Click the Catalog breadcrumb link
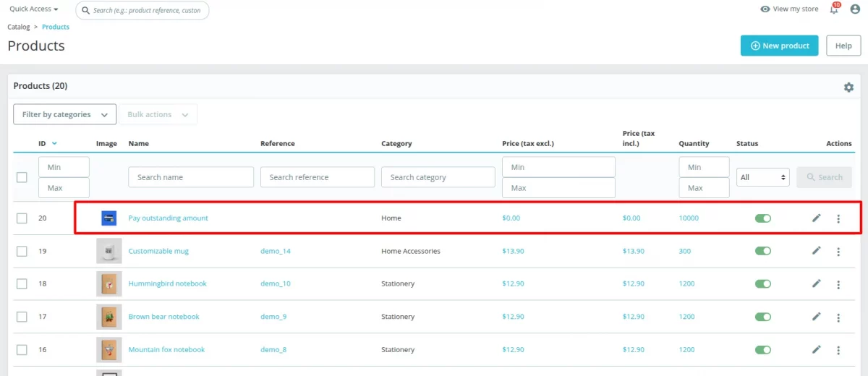Viewport: 868px width, 376px height. [x=19, y=27]
